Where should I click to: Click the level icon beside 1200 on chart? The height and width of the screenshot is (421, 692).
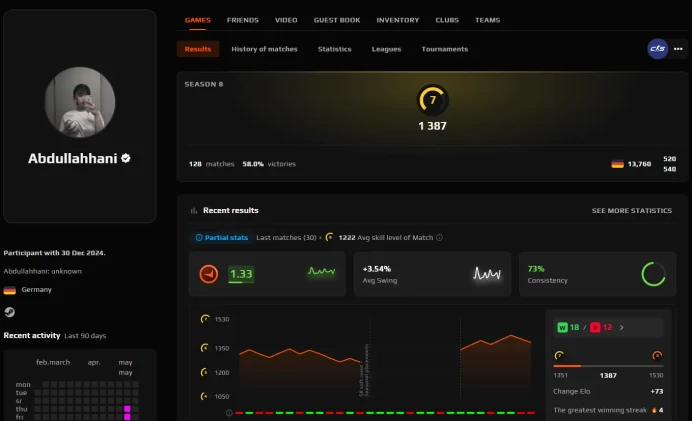click(205, 372)
